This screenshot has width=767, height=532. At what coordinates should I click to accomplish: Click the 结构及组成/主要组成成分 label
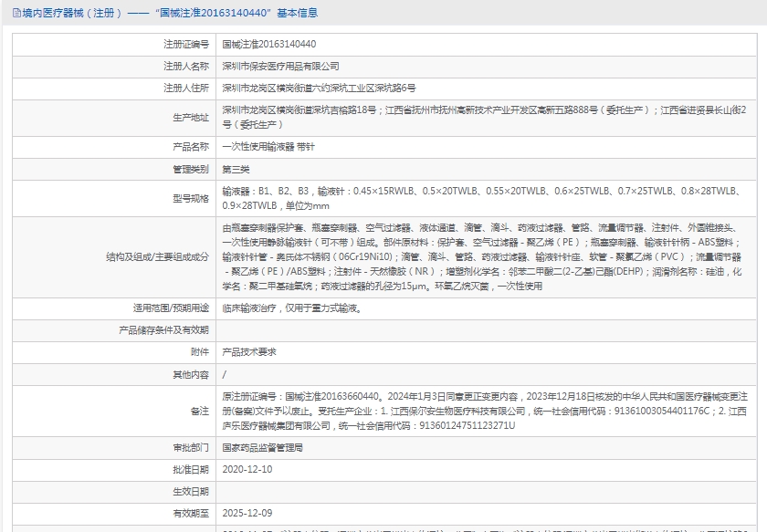(x=157, y=256)
